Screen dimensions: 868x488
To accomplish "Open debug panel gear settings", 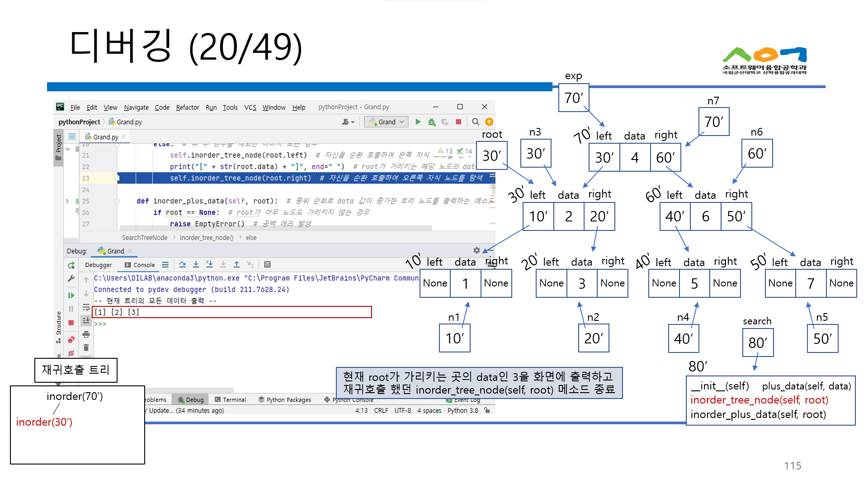I will point(476,250).
